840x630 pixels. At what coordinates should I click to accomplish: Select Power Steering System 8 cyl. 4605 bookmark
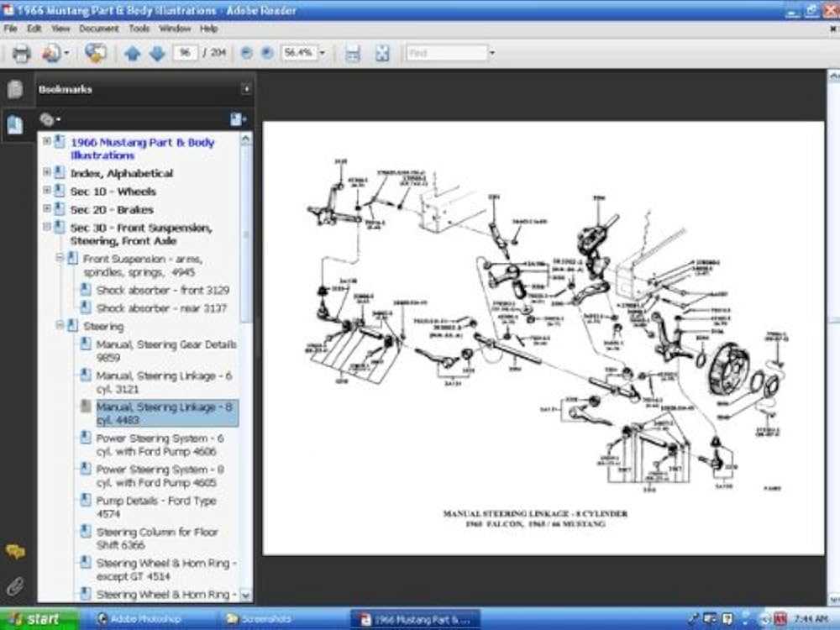pos(160,475)
